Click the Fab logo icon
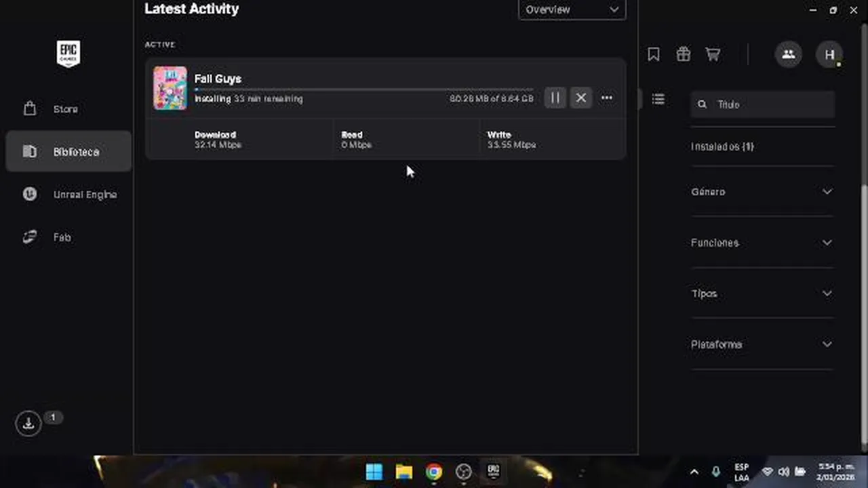Viewport: 868px width, 488px height. pyautogui.click(x=29, y=237)
